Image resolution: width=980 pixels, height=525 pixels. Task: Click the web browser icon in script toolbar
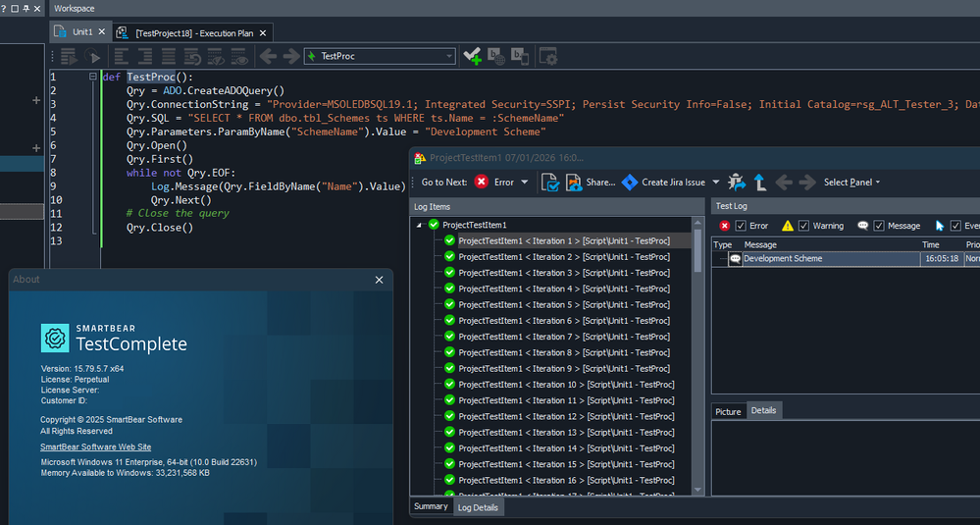[x=496, y=57]
